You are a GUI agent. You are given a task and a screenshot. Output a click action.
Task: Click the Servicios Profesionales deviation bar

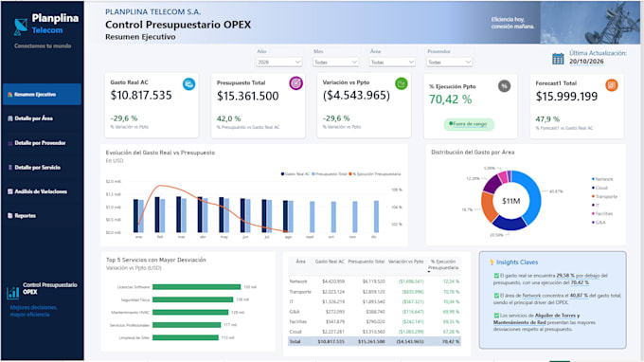[187, 325]
